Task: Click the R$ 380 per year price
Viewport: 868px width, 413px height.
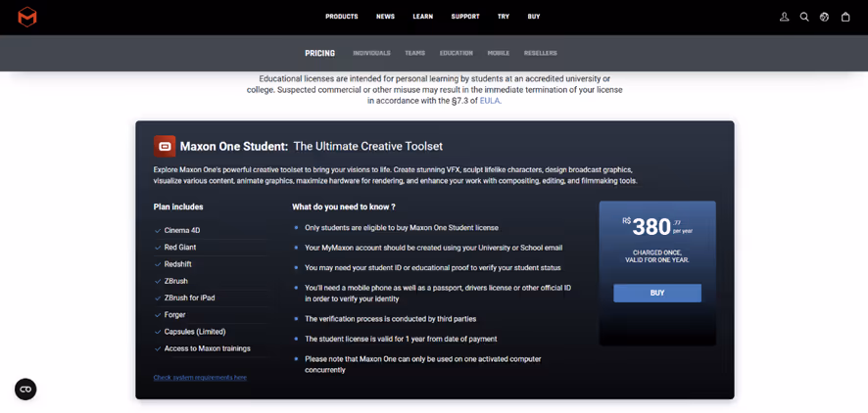Action: pyautogui.click(x=657, y=226)
